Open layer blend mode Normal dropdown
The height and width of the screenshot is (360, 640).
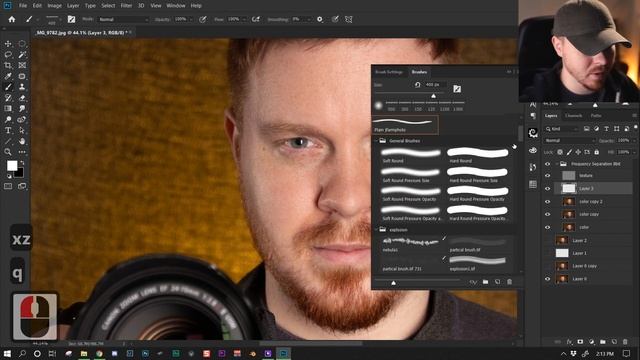(569, 140)
